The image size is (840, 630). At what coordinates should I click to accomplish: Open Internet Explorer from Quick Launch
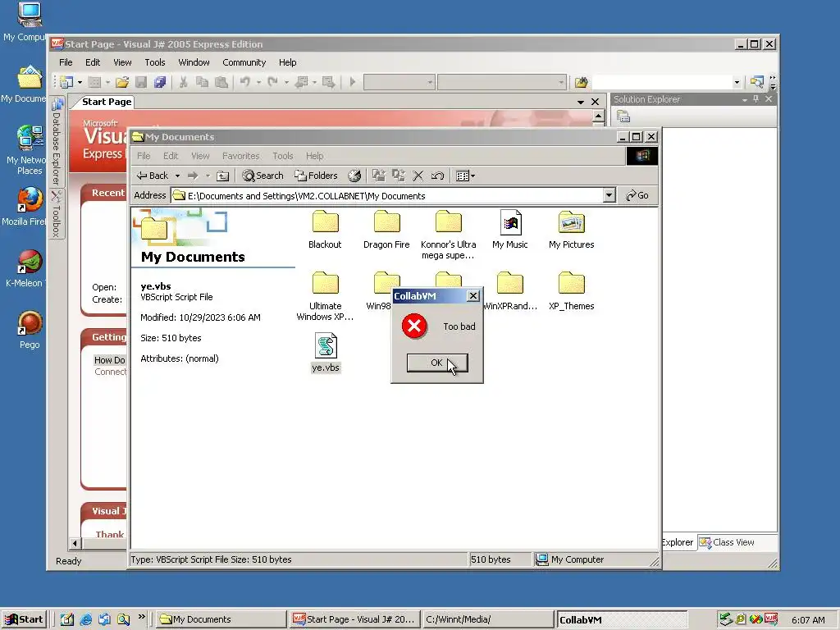[85, 619]
